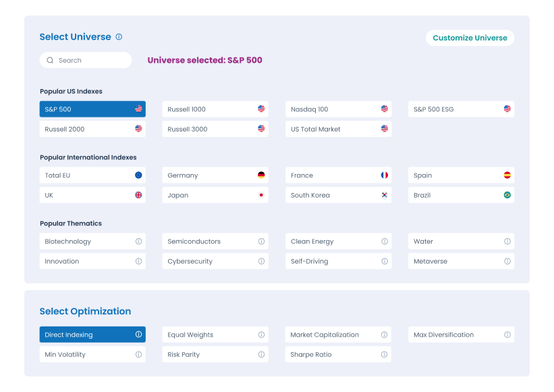Click the search magnifier icon

pyautogui.click(x=50, y=61)
